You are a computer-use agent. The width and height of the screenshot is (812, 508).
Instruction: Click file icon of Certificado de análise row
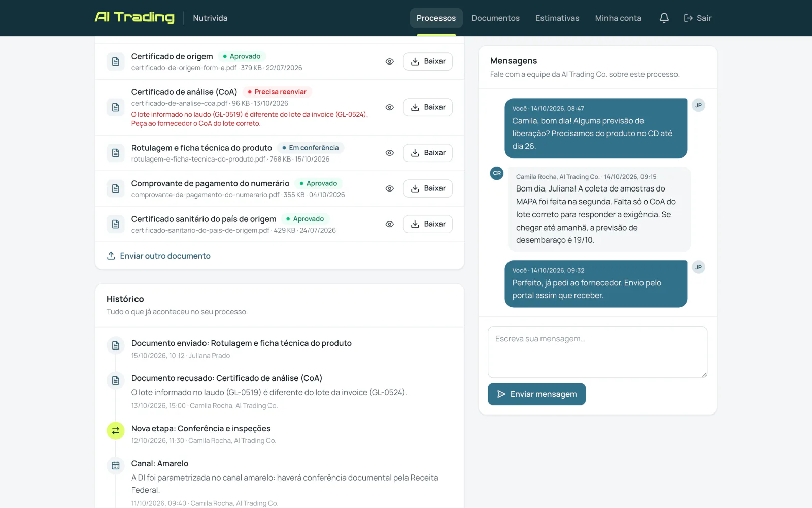(x=116, y=107)
